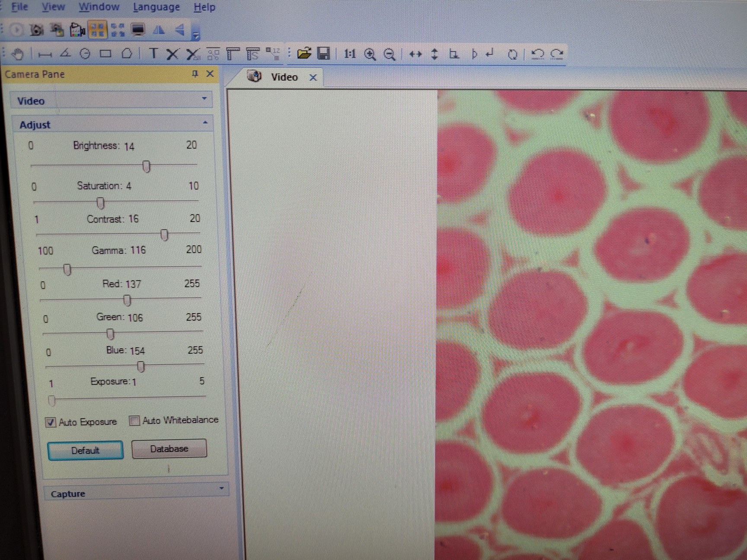The height and width of the screenshot is (560, 747).
Task: Click the delete all annotations icon
Action: pos(193,54)
